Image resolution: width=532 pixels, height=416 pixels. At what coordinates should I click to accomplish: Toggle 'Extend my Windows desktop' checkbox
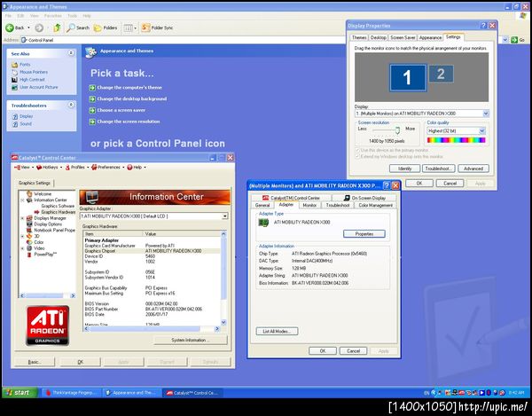[x=357, y=156]
